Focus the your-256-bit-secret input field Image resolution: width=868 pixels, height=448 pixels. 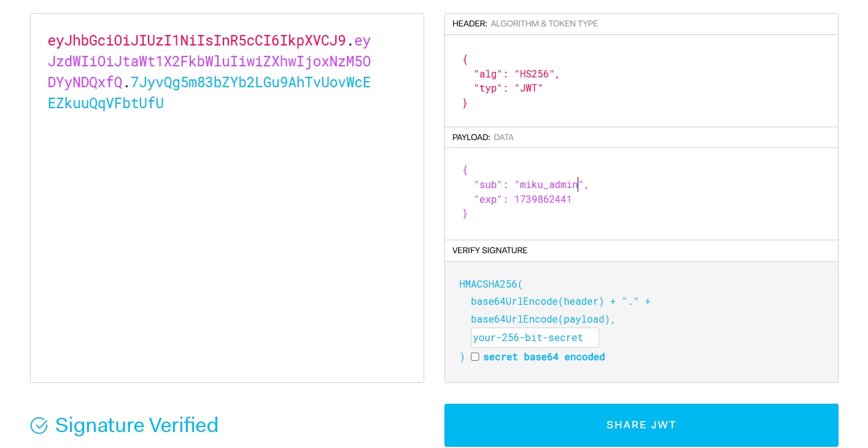coord(535,338)
